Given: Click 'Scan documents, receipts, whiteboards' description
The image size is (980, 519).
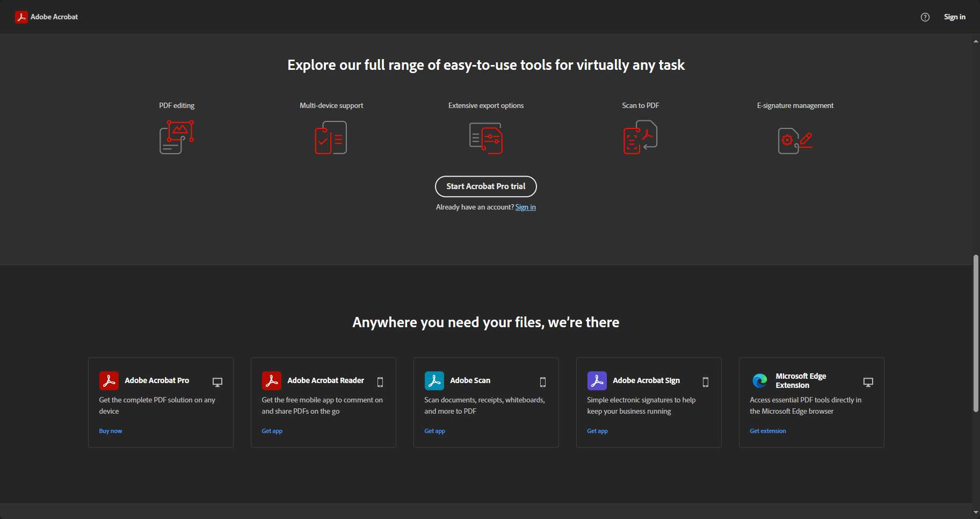Looking at the screenshot, I should click(485, 406).
